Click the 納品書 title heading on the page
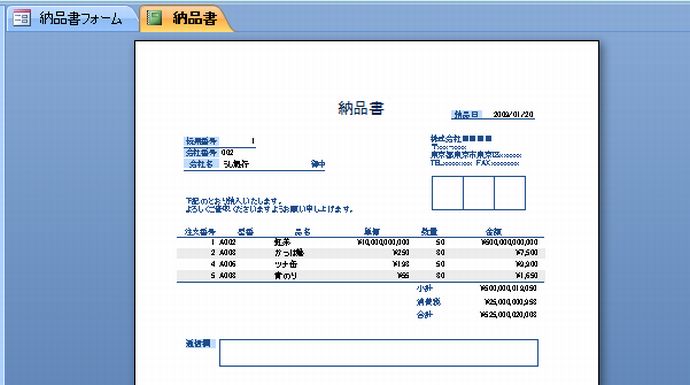 [x=361, y=108]
